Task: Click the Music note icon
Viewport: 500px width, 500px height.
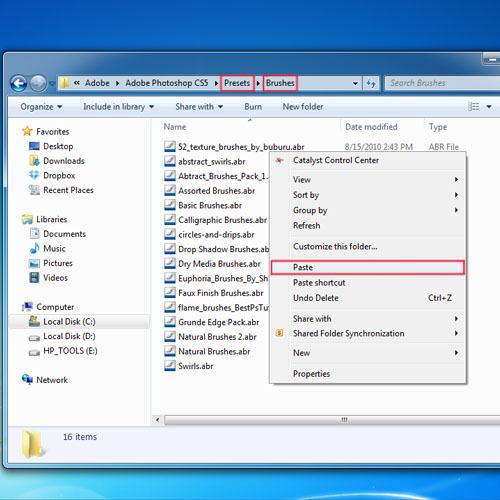Action: 34,248
